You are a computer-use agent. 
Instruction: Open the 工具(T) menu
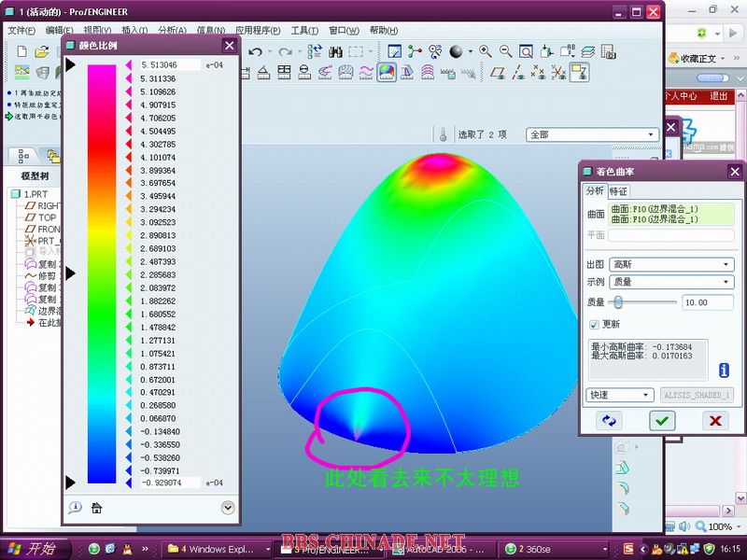(304, 31)
